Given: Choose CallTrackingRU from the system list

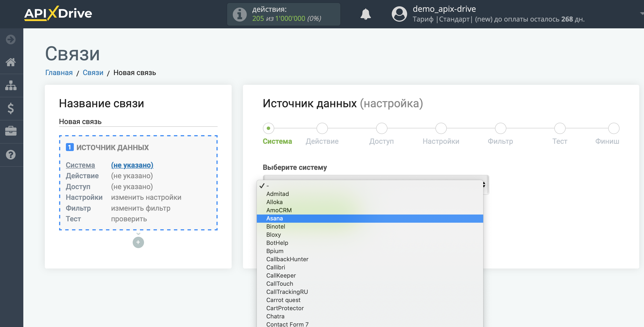Looking at the screenshot, I should [370, 292].
